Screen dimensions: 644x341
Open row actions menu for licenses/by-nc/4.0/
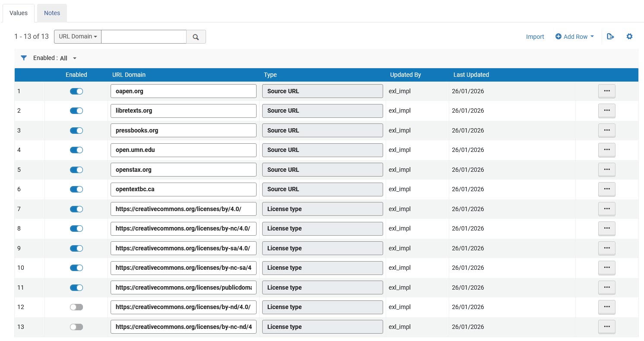click(x=606, y=228)
